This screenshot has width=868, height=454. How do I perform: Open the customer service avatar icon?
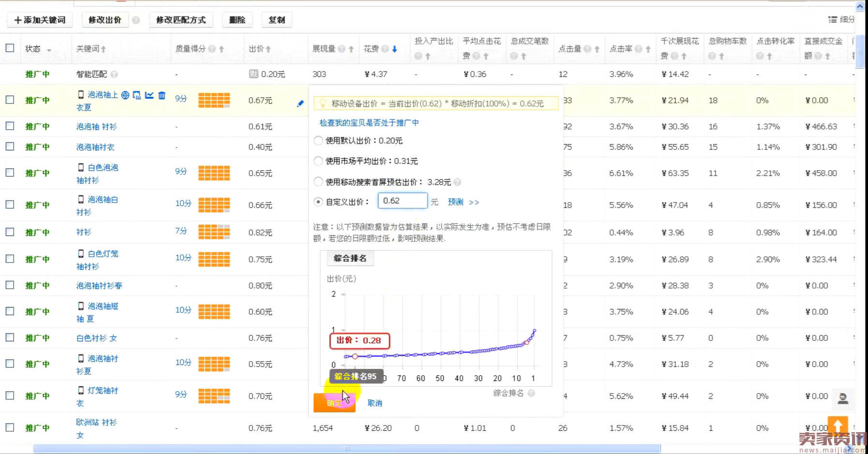[x=843, y=398]
